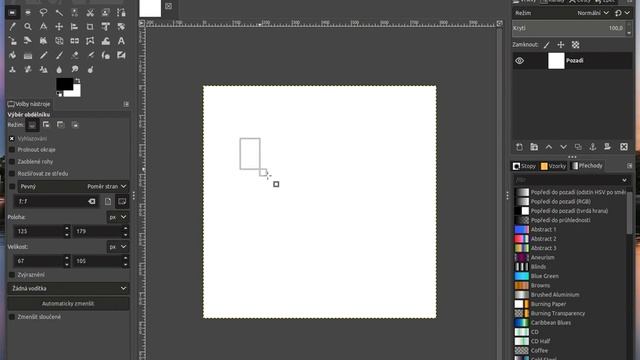Enable Zmenšit sloučené checkbox
This screenshot has width=640, height=360.
pos(12,317)
